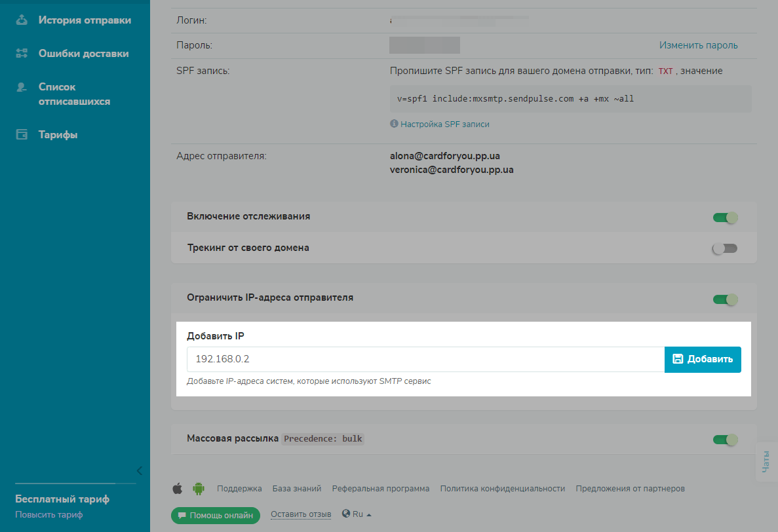Collapse the left sidebar with chevron

(139, 470)
